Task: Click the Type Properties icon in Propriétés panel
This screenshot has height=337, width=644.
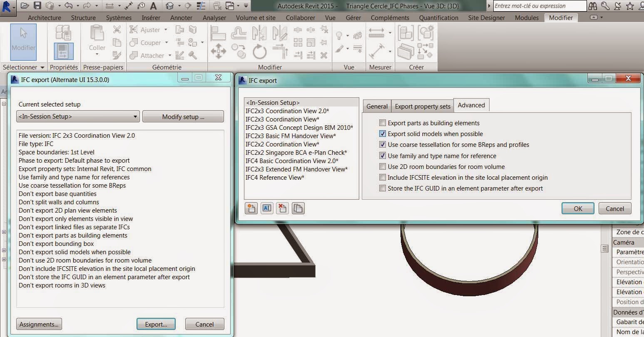Action: 63,32
